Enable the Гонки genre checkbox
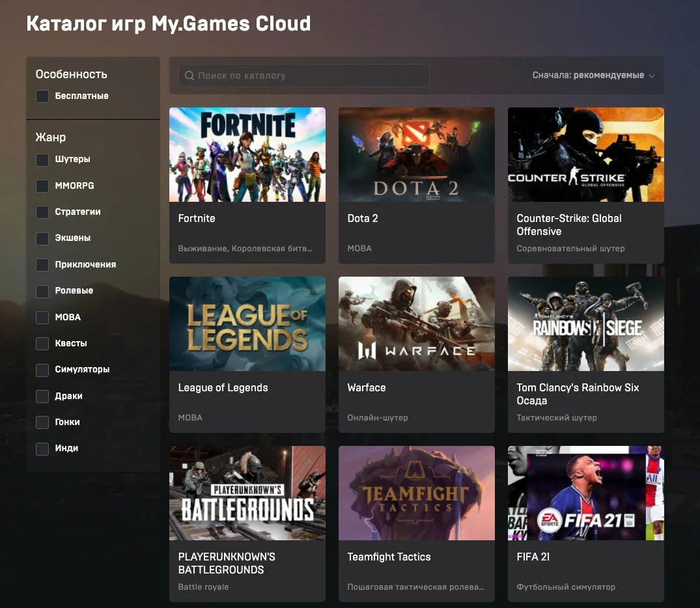 [42, 422]
